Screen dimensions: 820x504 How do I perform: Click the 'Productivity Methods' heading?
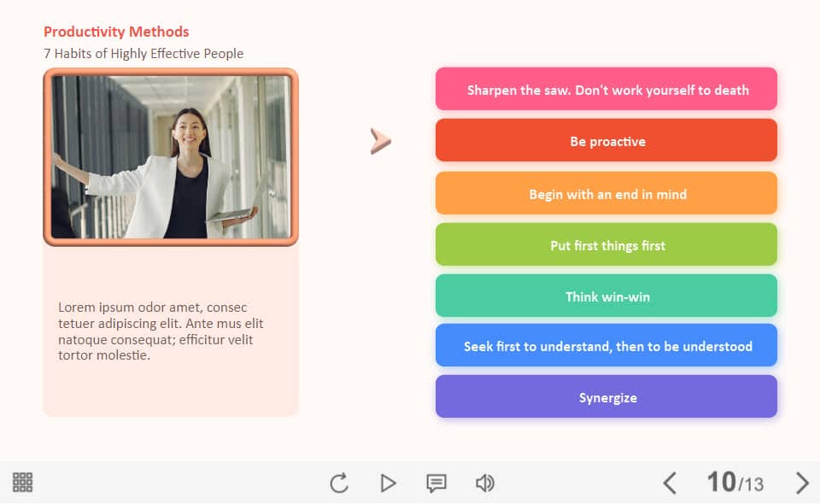116,32
